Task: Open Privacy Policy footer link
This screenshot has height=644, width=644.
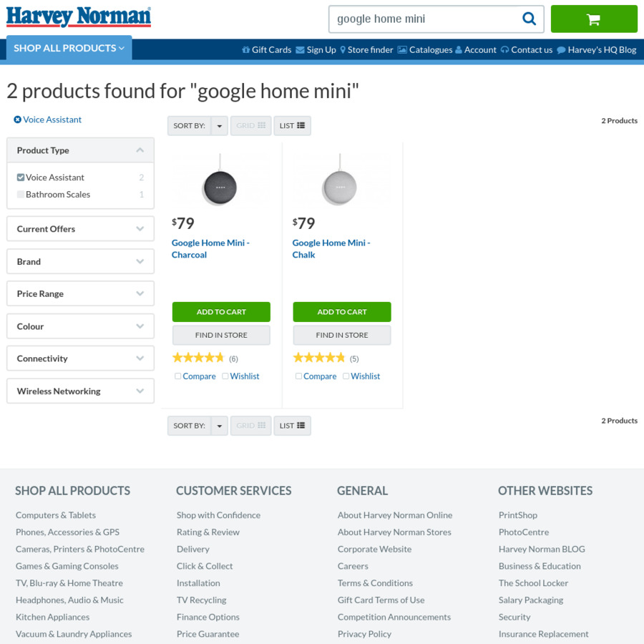Action: pyautogui.click(x=364, y=634)
